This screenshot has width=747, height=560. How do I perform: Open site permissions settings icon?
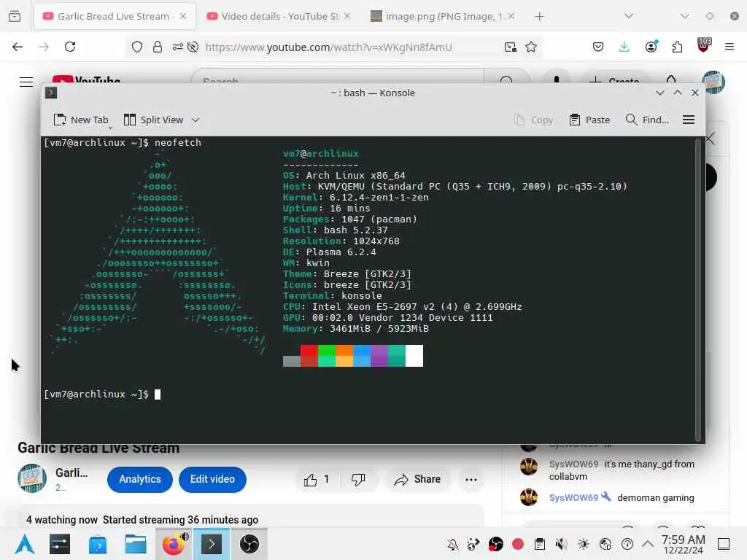[x=178, y=47]
